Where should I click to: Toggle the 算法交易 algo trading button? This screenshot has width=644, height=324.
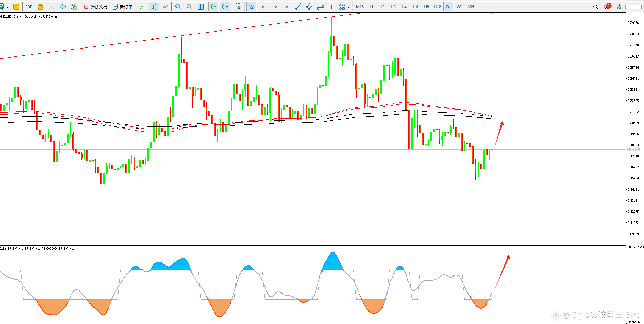point(96,7)
